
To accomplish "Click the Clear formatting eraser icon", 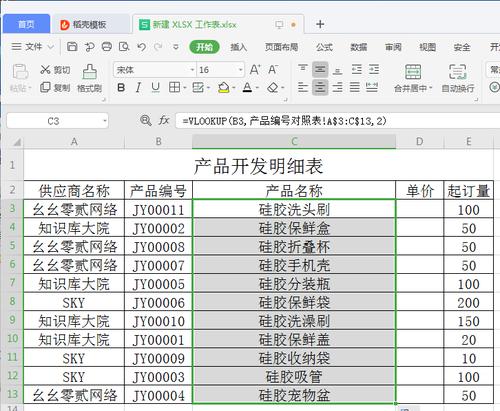I will 273,88.
